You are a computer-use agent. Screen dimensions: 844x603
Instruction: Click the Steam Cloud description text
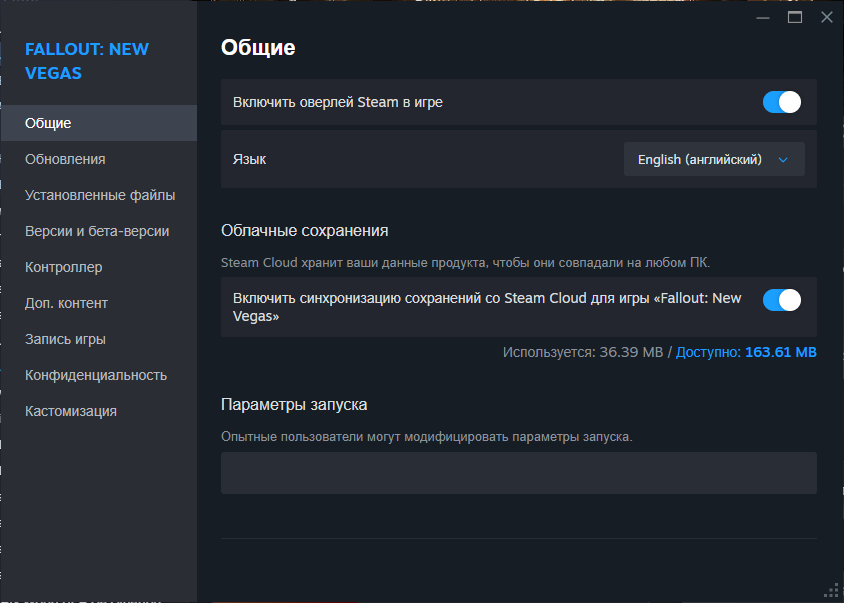click(x=466, y=263)
